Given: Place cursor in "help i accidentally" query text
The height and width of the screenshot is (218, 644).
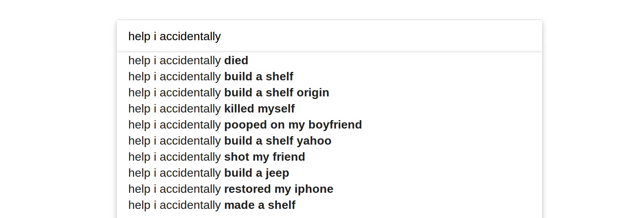Looking at the screenshot, I should click(x=175, y=36).
